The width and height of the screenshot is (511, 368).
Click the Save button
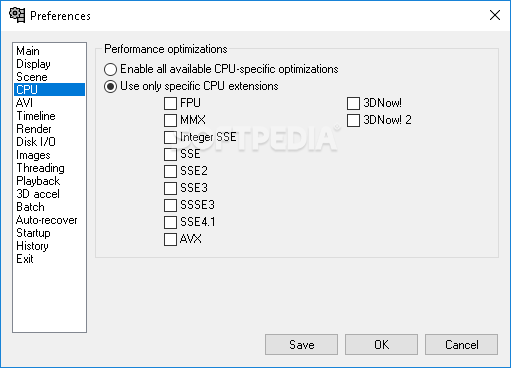pyautogui.click(x=301, y=344)
